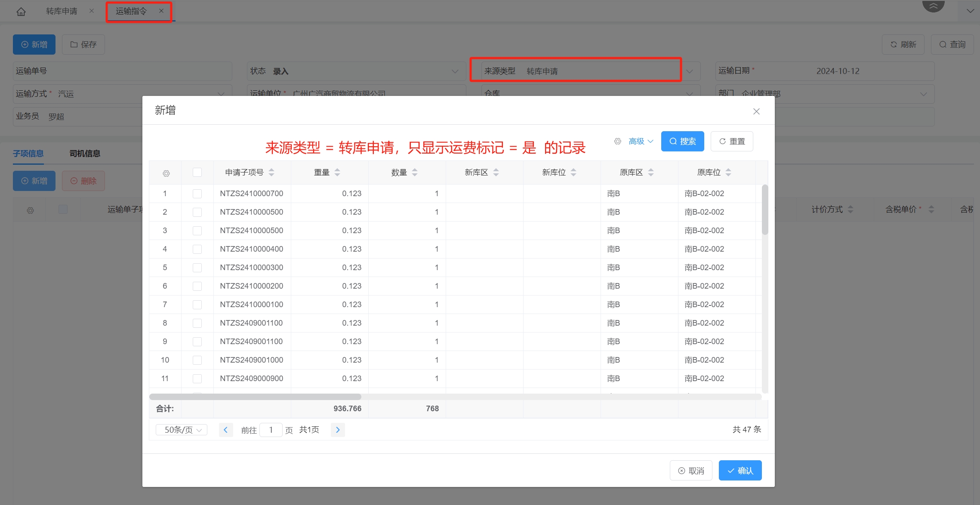
Task: Select the checkbox for row NTZS2410000200
Action: click(197, 286)
